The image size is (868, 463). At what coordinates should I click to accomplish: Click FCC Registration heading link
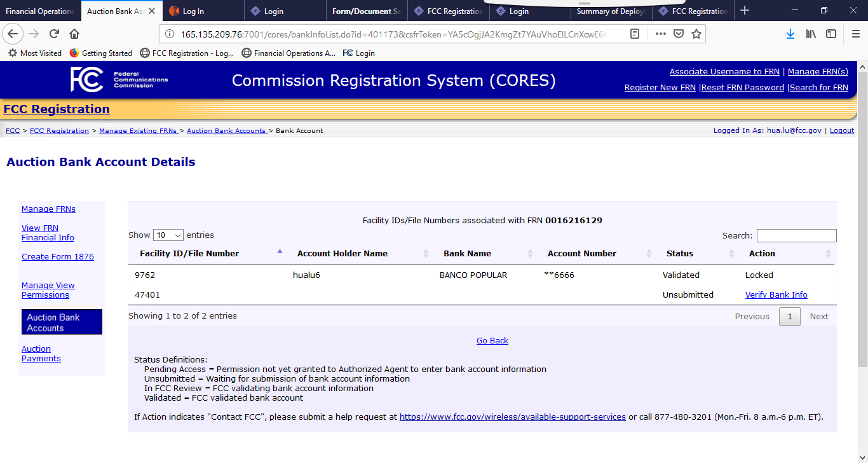coord(57,109)
